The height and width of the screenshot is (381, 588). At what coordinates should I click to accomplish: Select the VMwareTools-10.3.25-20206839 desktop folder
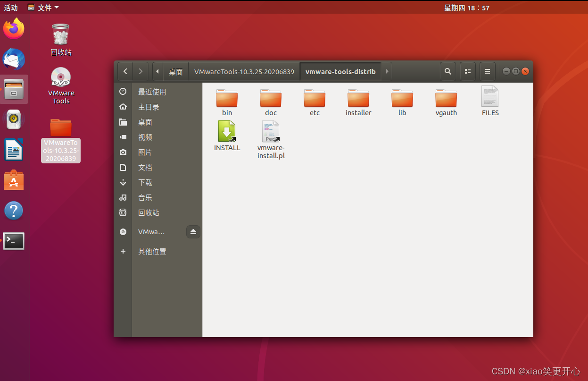pyautogui.click(x=61, y=140)
